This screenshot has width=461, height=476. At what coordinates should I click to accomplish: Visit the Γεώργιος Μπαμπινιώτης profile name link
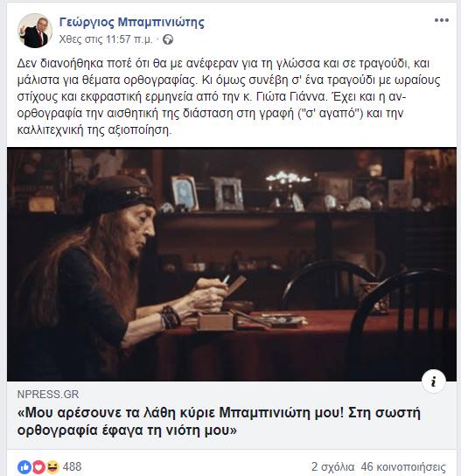tap(132, 22)
